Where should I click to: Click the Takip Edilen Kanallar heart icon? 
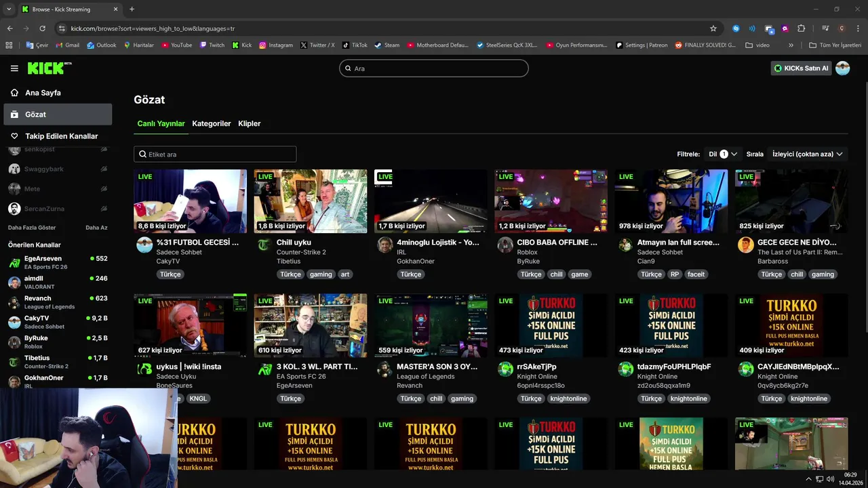pos(14,136)
